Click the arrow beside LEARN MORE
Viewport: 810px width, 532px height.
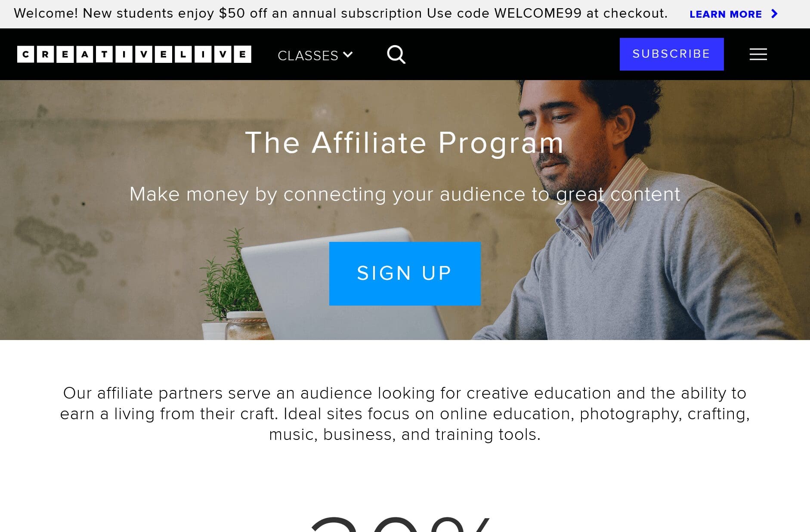click(774, 14)
